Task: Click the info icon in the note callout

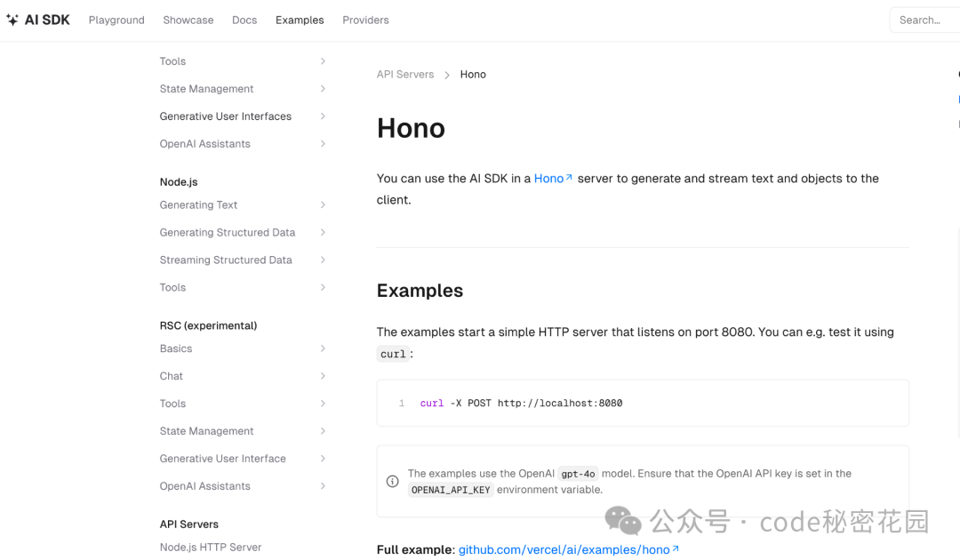Action: point(392,481)
